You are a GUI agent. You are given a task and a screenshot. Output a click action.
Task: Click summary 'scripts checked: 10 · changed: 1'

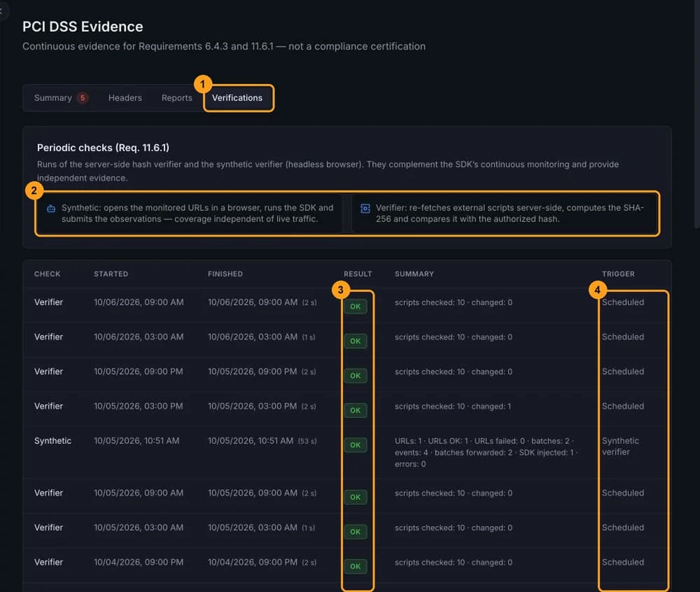[453, 407]
